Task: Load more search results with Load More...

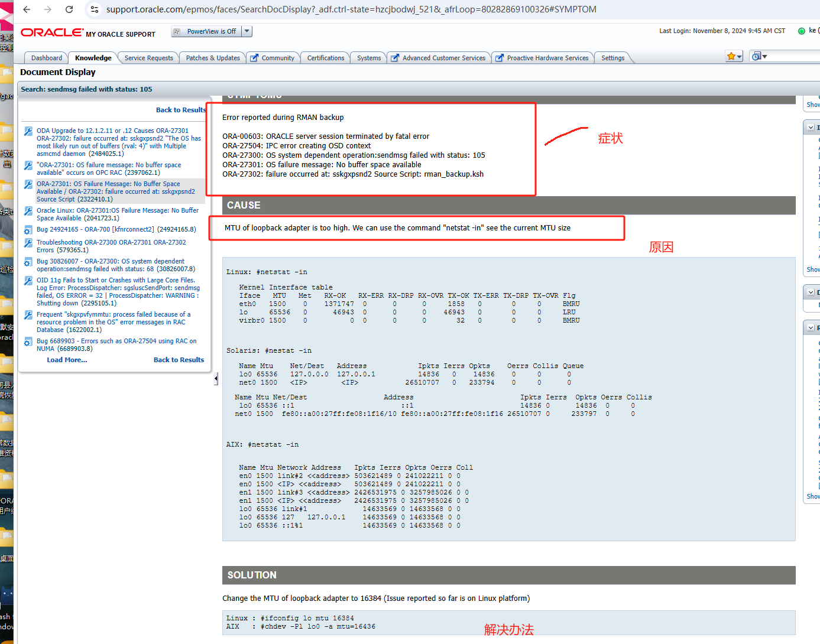Action: 67,360
